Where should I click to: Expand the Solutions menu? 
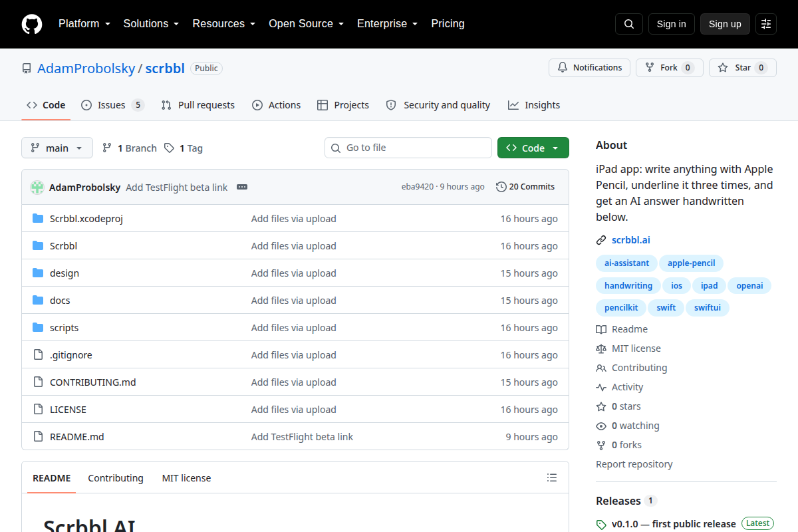[x=151, y=24]
